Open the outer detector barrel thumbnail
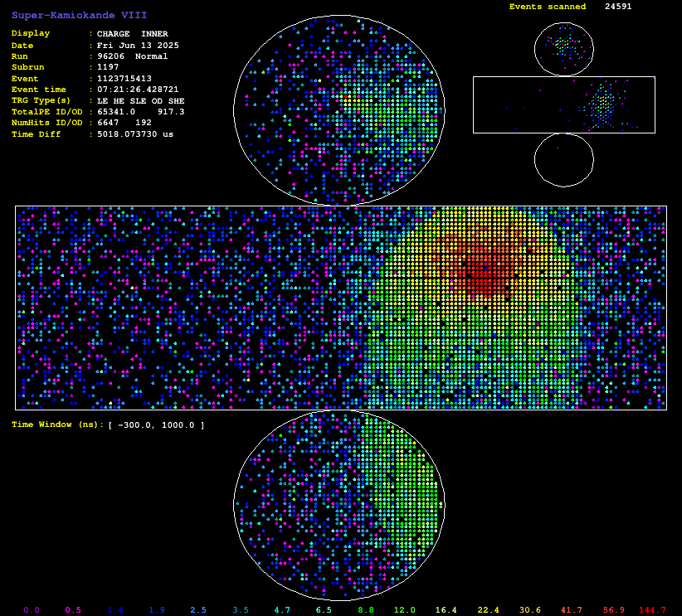Image resolution: width=682 pixels, height=616 pixels. [563, 104]
